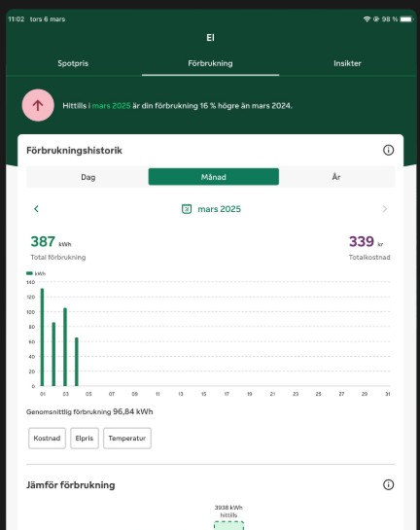The height and width of the screenshot is (530, 420).
Task: Tap the green mars 2025 link in banner
Action: coord(111,105)
